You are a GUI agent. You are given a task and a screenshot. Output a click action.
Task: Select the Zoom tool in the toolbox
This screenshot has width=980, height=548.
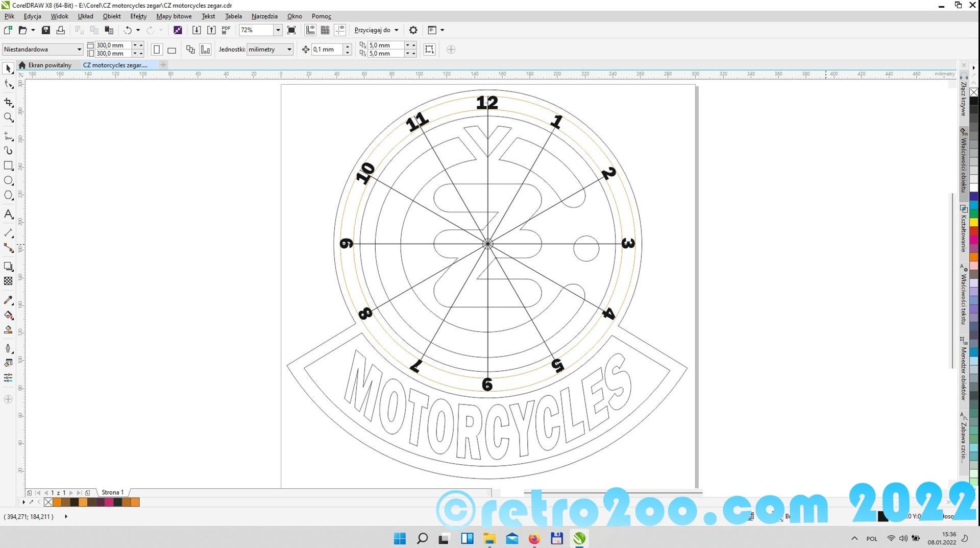click(x=8, y=117)
